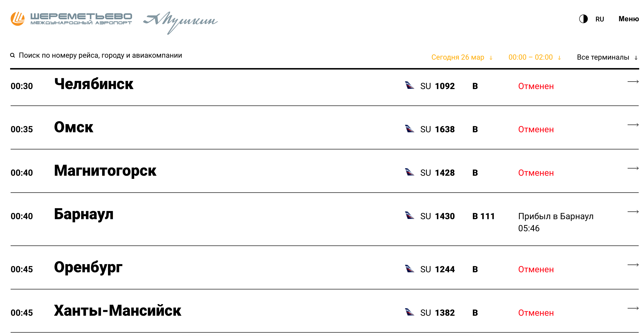Toggle the high-contrast mode icon
Image resolution: width=644 pixels, height=336 pixels.
[583, 19]
